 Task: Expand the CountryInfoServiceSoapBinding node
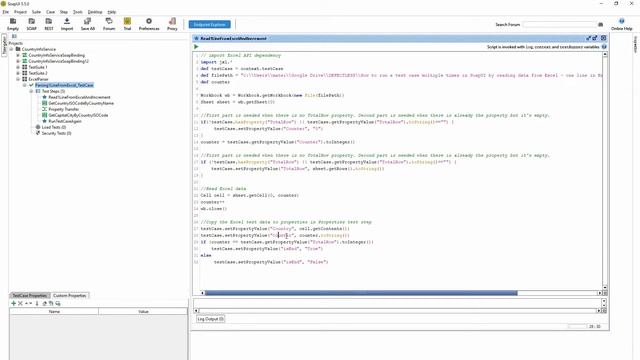pos(18,55)
